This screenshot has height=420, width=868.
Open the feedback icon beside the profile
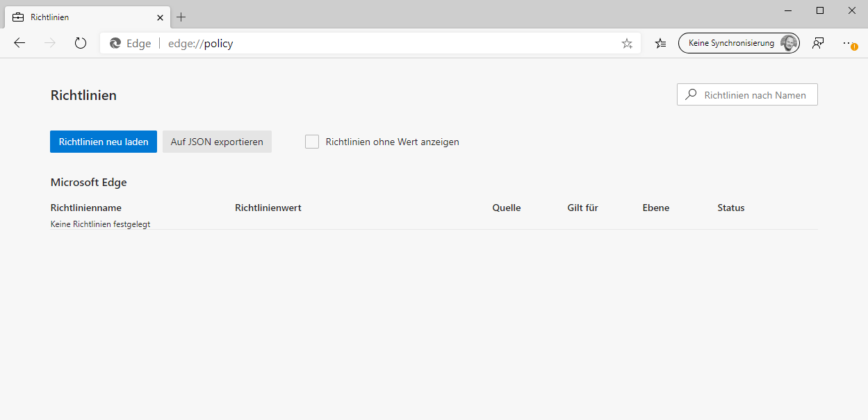pos(818,43)
